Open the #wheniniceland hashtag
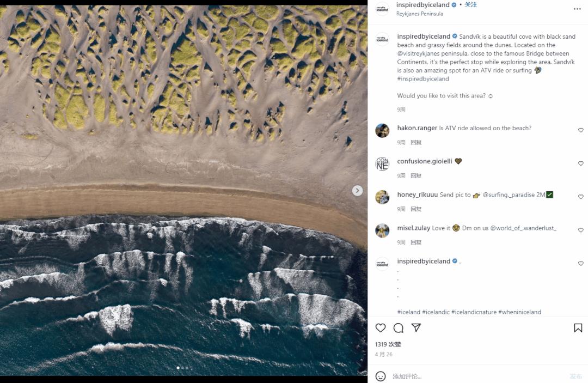588x383 pixels. point(520,312)
